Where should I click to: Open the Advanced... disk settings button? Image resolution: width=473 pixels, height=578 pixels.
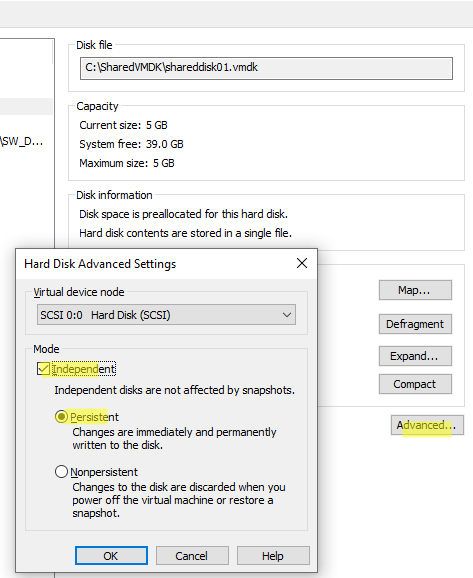[427, 425]
